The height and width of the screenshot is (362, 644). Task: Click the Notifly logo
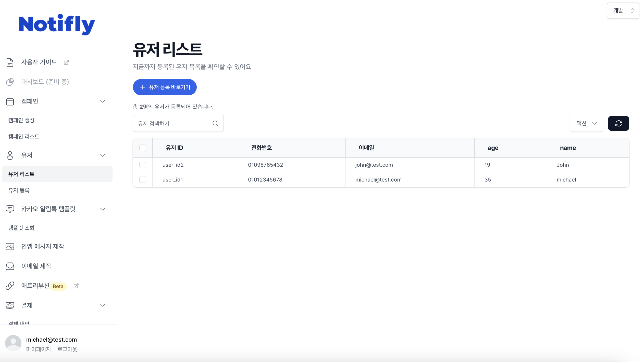(57, 24)
